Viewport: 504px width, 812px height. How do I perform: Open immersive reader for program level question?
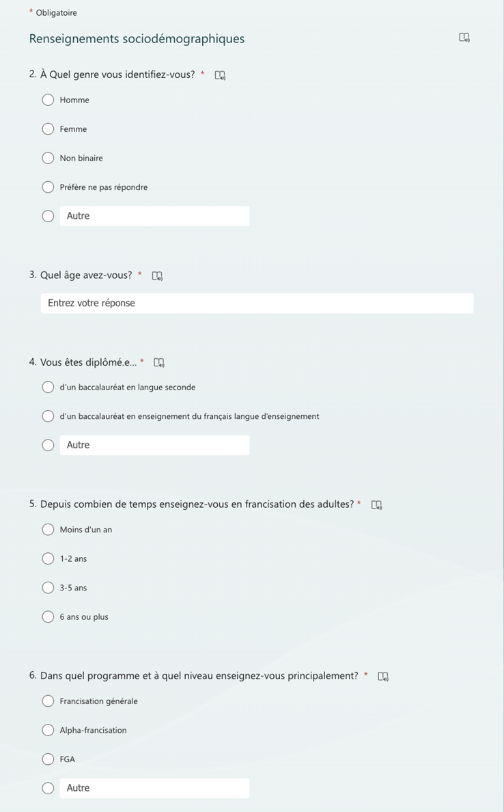click(383, 677)
